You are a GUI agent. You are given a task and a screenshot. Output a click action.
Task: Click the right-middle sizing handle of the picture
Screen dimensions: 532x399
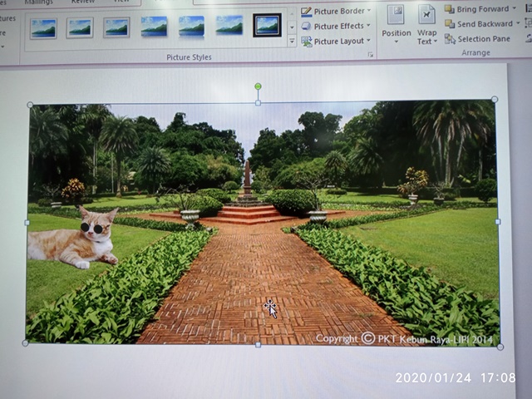497,222
